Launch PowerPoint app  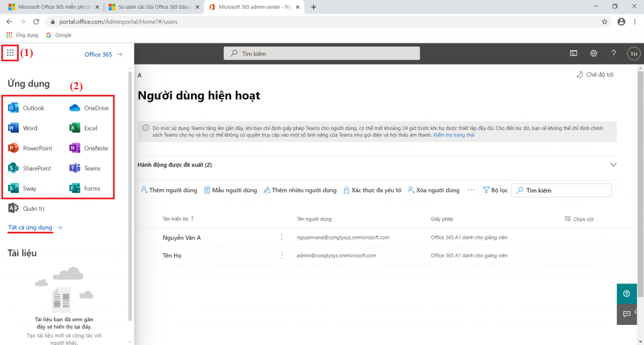click(x=30, y=148)
